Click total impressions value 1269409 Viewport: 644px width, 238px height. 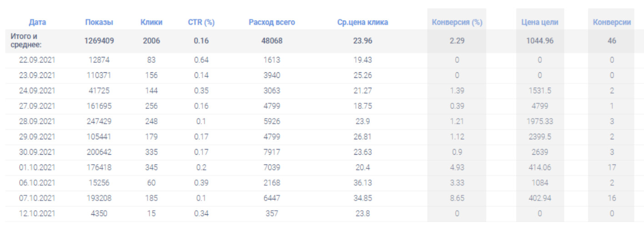click(99, 41)
